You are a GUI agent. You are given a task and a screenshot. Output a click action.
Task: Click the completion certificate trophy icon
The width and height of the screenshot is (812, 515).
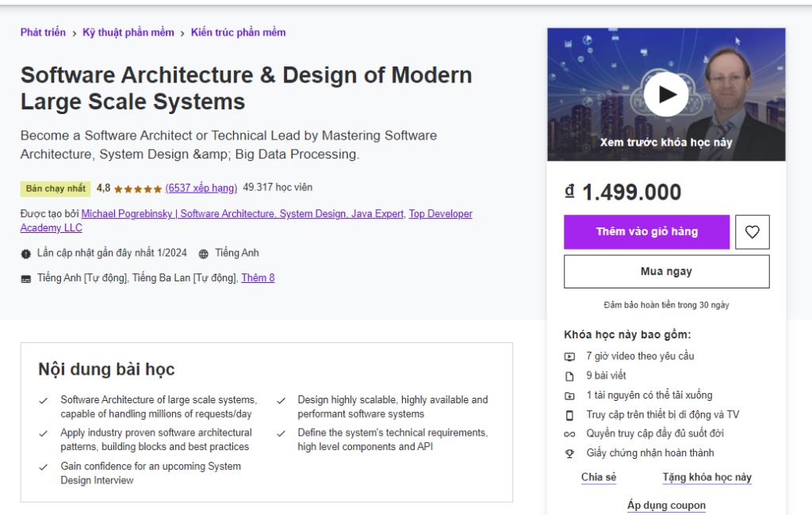tap(568, 452)
